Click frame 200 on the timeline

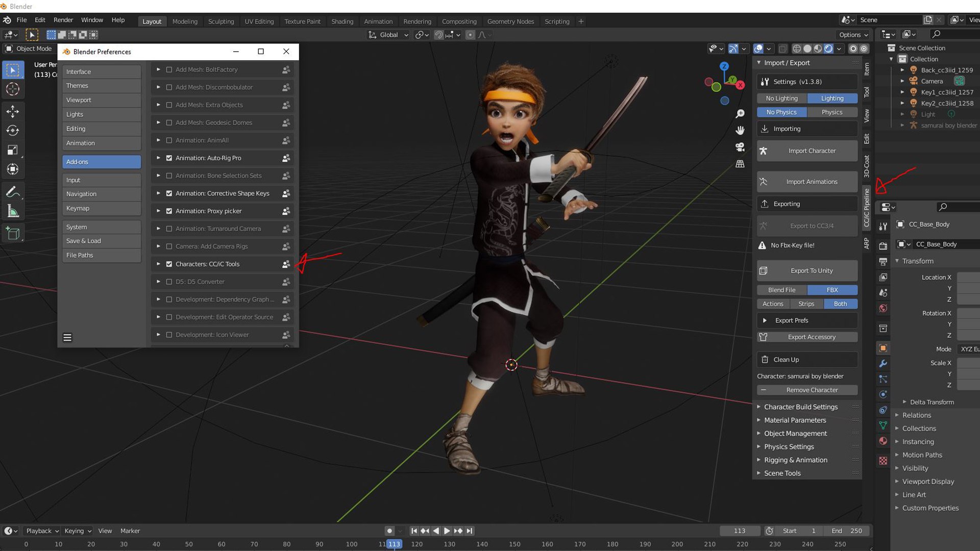[677, 544]
